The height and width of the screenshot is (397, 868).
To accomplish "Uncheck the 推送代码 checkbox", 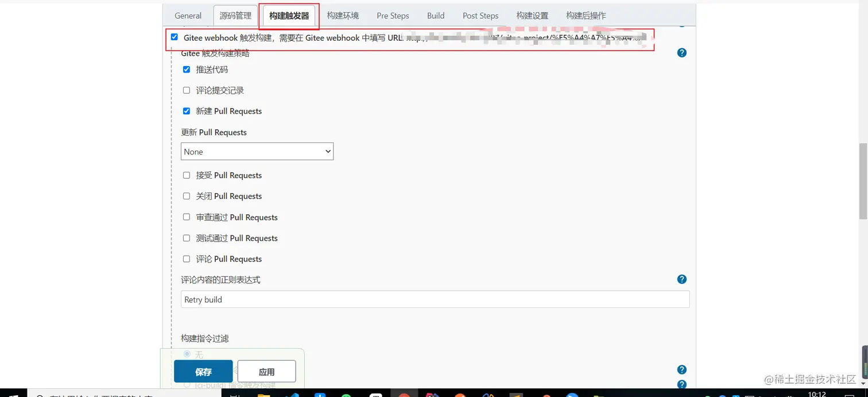I will [x=187, y=70].
